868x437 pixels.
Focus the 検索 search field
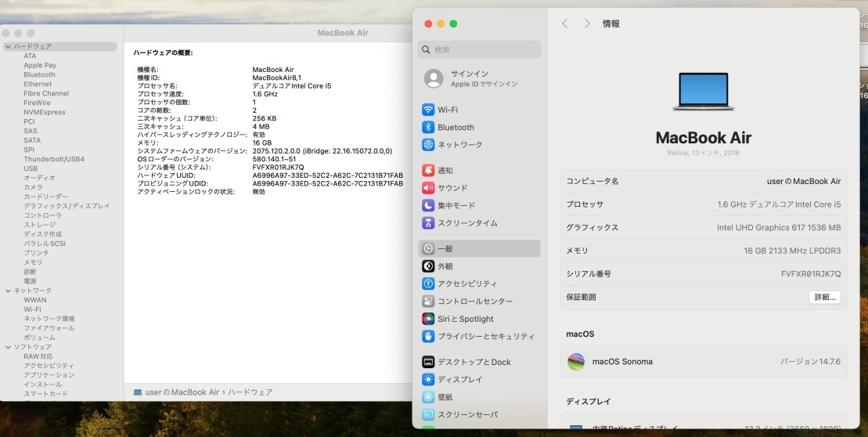tap(479, 49)
